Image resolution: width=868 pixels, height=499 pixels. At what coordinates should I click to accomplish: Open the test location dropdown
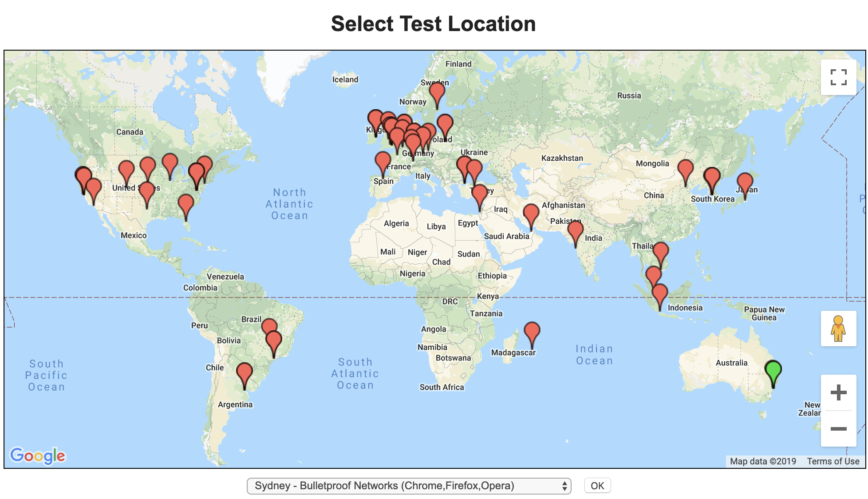pyautogui.click(x=408, y=486)
